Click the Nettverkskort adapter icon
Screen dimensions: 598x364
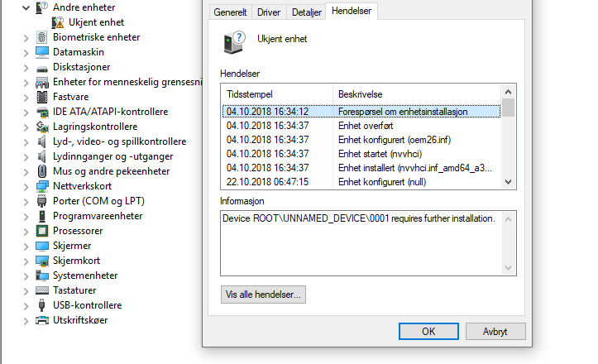42,186
